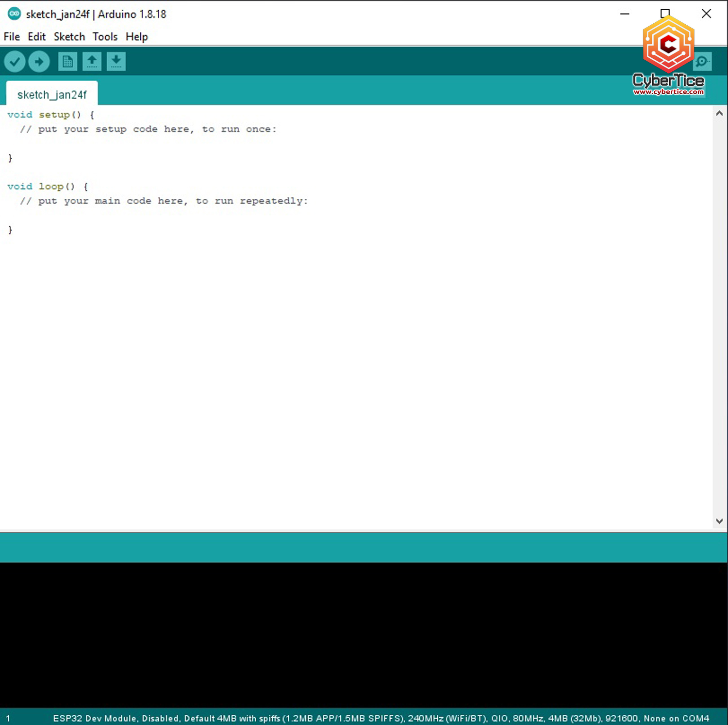Screen dimensions: 728x725
Task: Click the www.cybertice.com link text
Action: [668, 92]
